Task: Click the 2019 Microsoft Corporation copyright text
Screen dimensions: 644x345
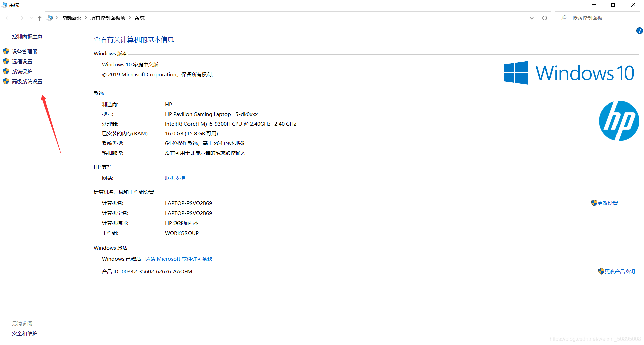Action: [x=158, y=75]
